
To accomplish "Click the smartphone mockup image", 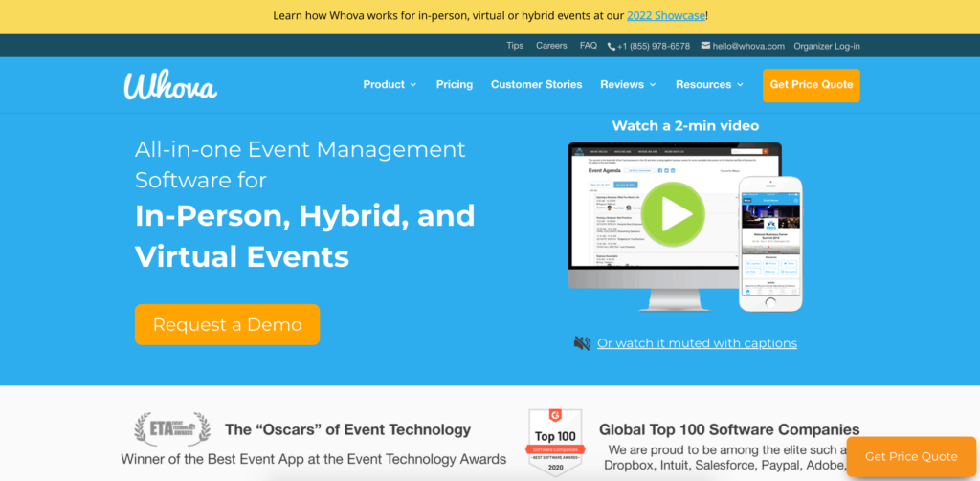I will pyautogui.click(x=770, y=244).
